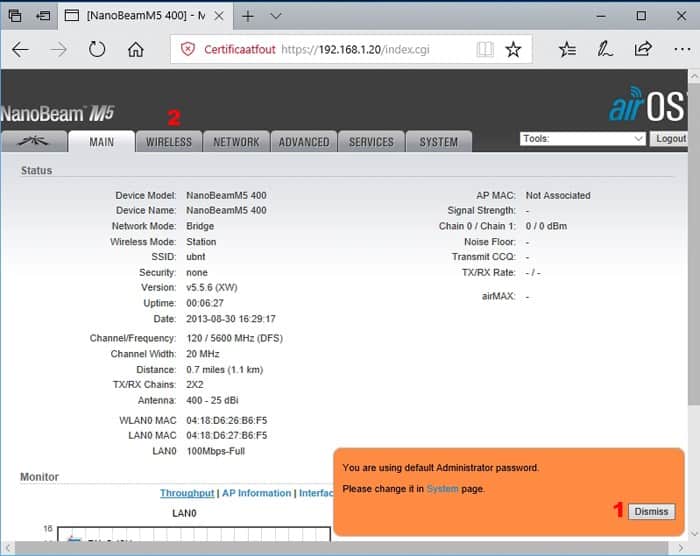Select LAN0 MAC value 04:18:D6:27:B6:F5
The width and height of the screenshot is (700, 556).
(226, 435)
